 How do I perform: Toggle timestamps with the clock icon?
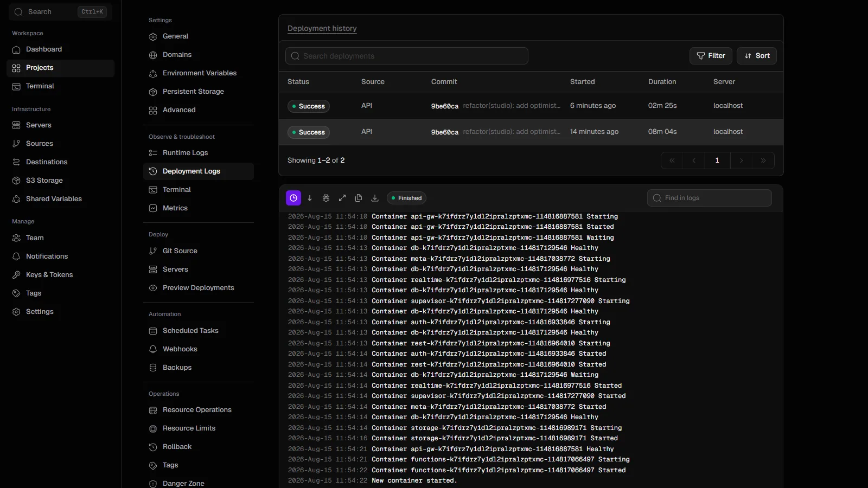click(x=293, y=198)
